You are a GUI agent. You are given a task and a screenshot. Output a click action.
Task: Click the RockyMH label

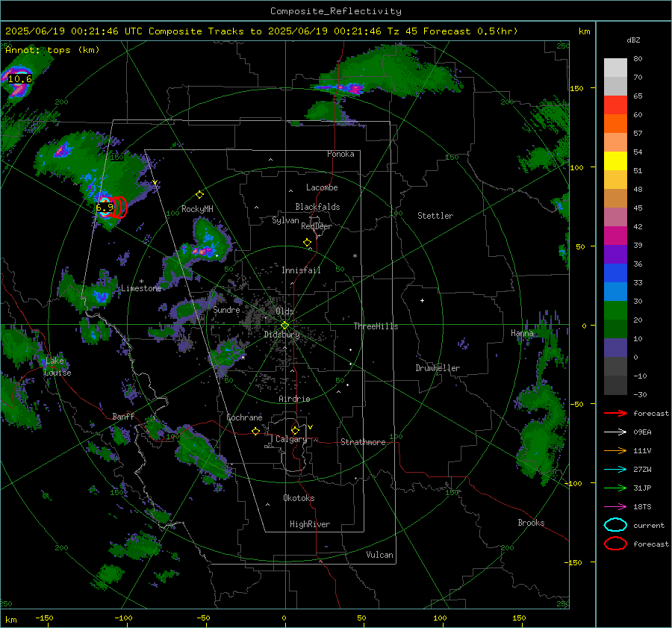click(197, 209)
